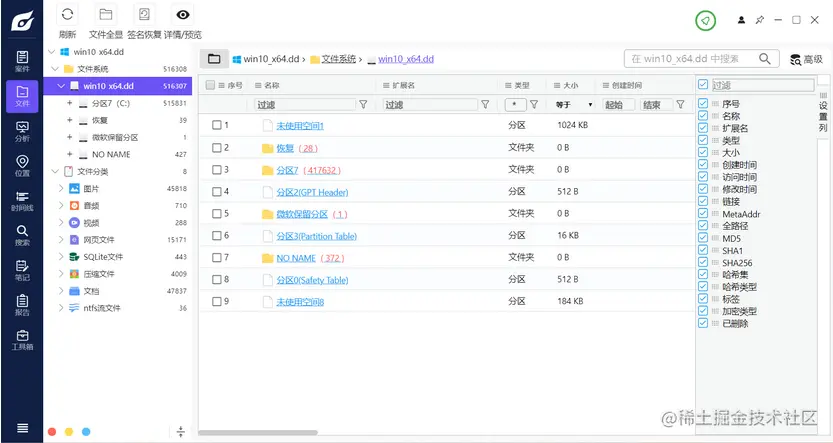Image resolution: width=833 pixels, height=443 pixels.
Task: Open 详情/预览 eye preview icon
Action: tap(183, 15)
